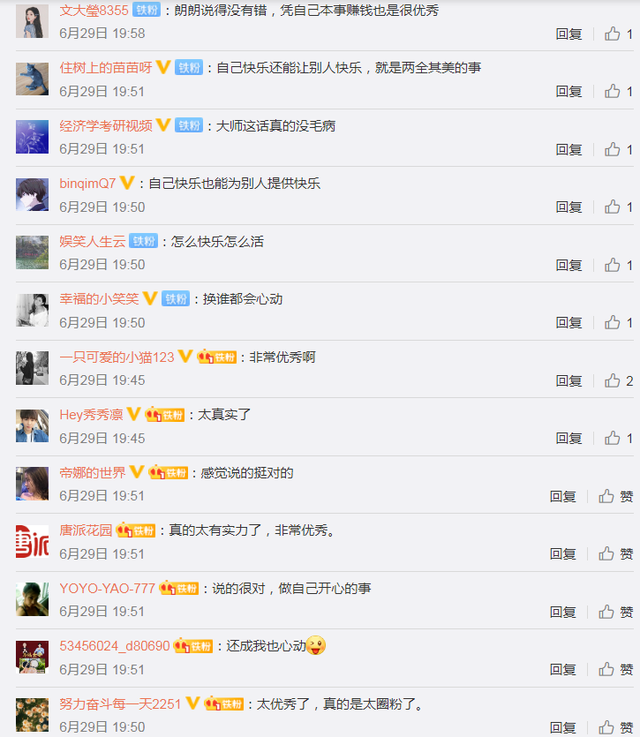Screen dimensions: 640x737
Task: Click the avatar of 帝娜的世界
Action: pos(32,484)
